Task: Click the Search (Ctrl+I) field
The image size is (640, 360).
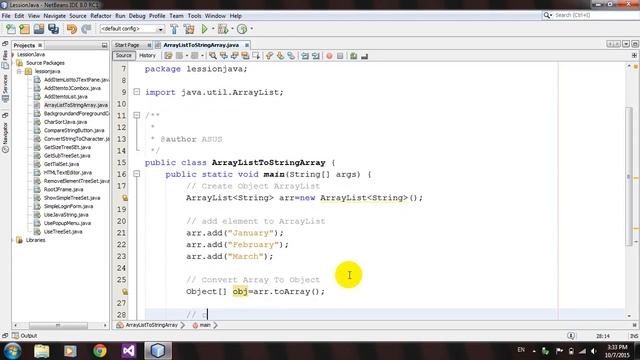Action: tap(590, 15)
